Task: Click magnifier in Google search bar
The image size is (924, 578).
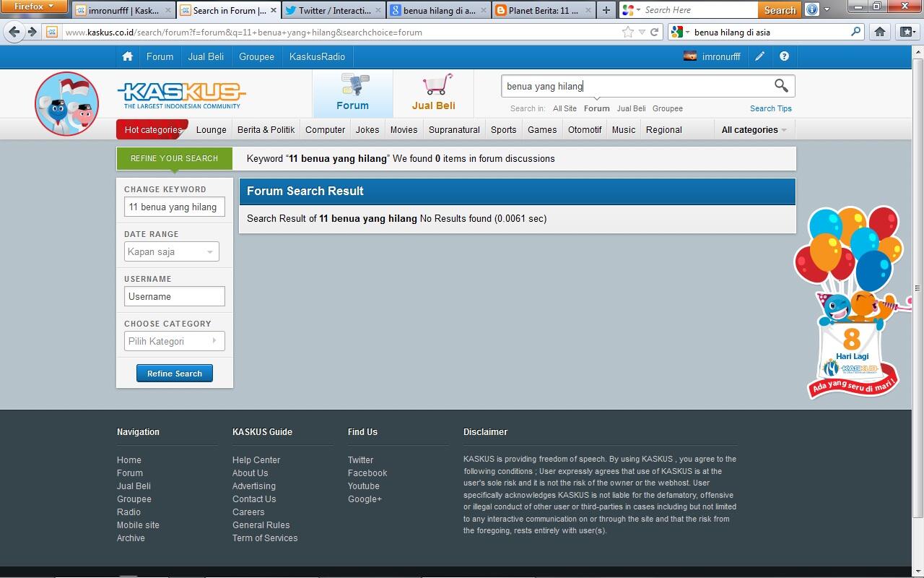Action: (856, 32)
